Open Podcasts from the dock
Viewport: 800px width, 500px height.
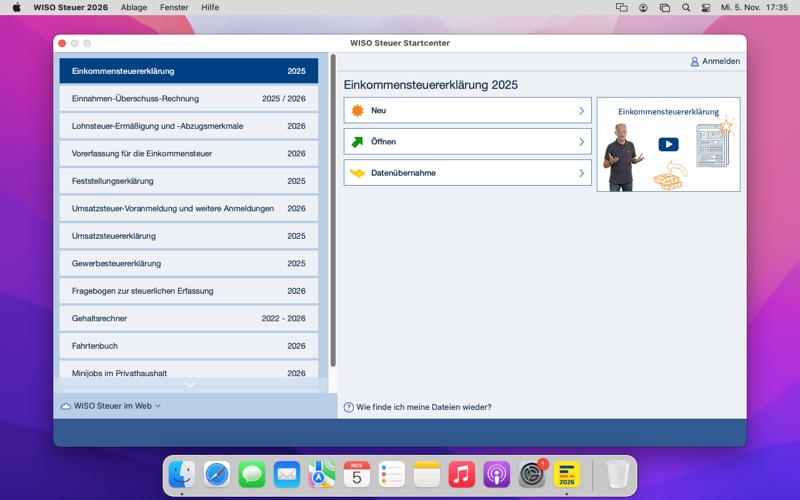click(x=496, y=474)
